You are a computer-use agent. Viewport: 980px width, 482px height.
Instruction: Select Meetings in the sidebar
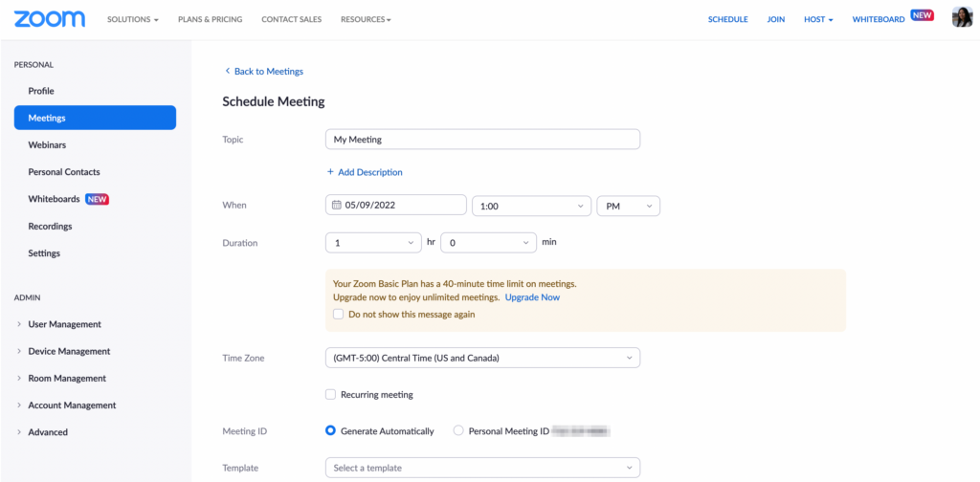95,118
